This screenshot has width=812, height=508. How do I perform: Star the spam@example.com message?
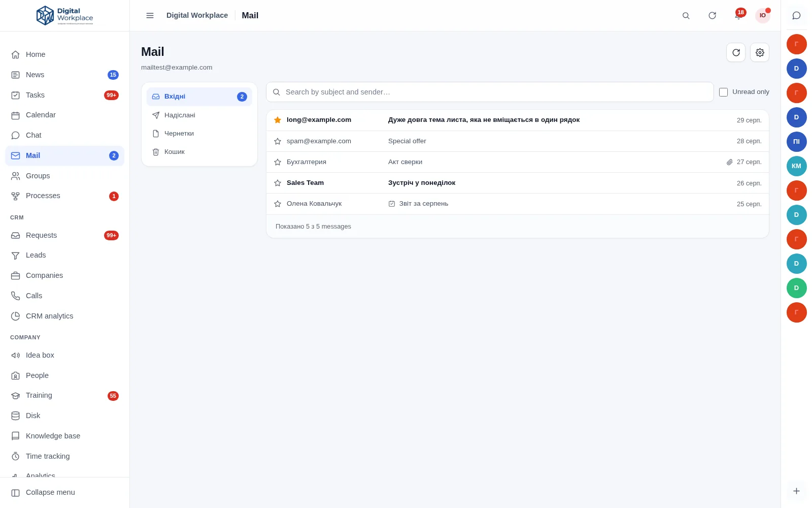click(x=278, y=141)
